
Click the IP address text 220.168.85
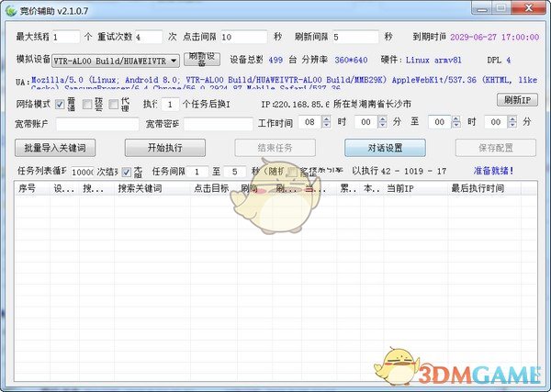click(301, 105)
